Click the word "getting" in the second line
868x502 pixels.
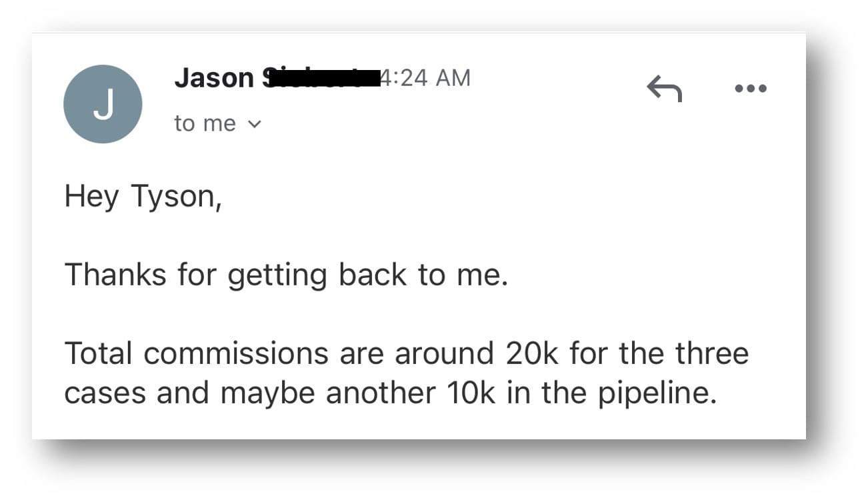[x=277, y=276]
